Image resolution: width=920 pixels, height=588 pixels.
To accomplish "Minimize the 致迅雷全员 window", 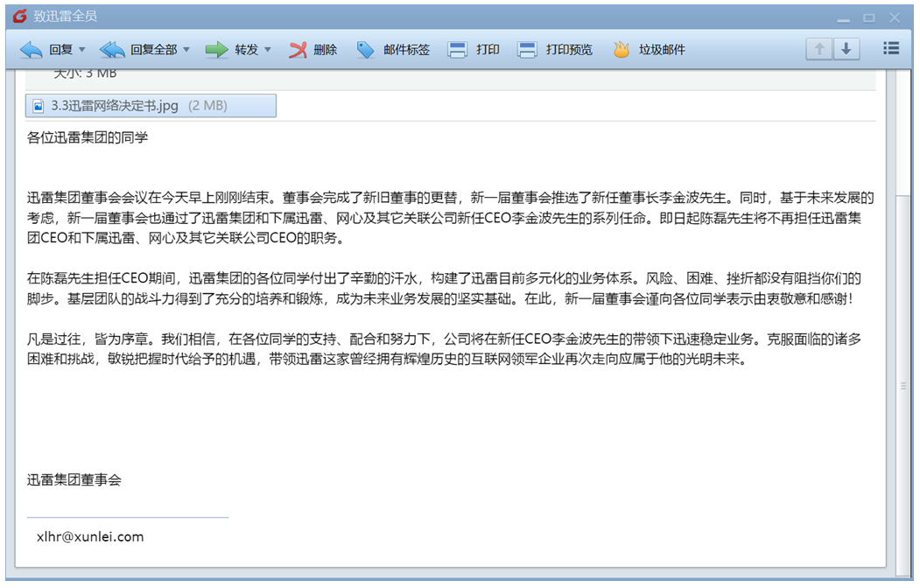I will pos(844,18).
